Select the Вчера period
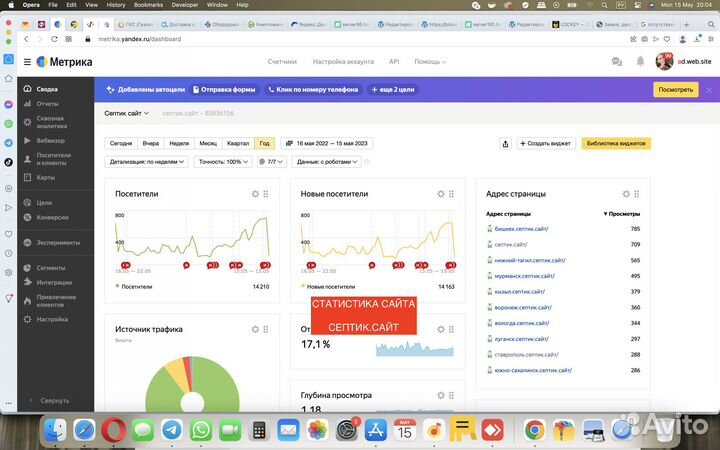 point(151,143)
